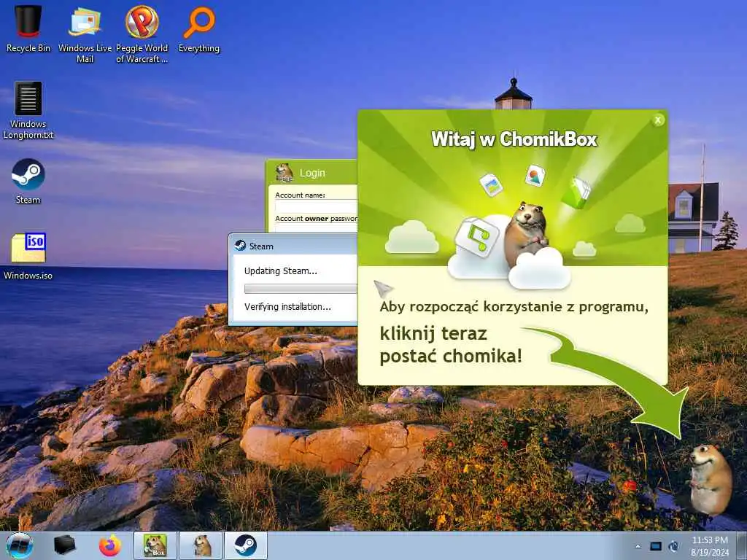747x560 pixels.
Task: Click the tray icon beside the clock
Action: [x=673, y=546]
